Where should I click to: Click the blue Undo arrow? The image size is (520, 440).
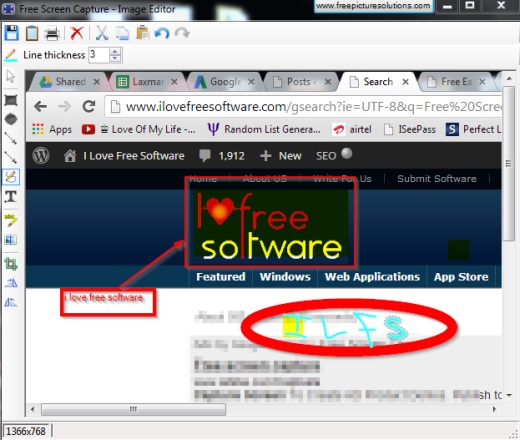click(162, 33)
